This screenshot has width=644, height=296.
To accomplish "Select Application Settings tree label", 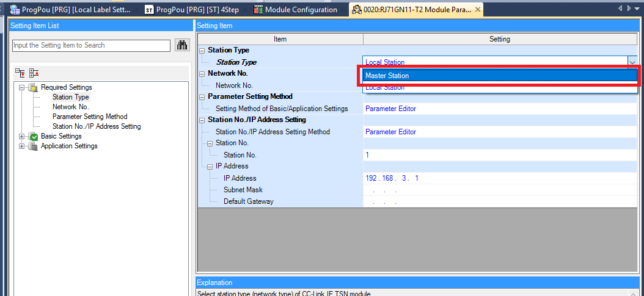I will pyautogui.click(x=69, y=146).
